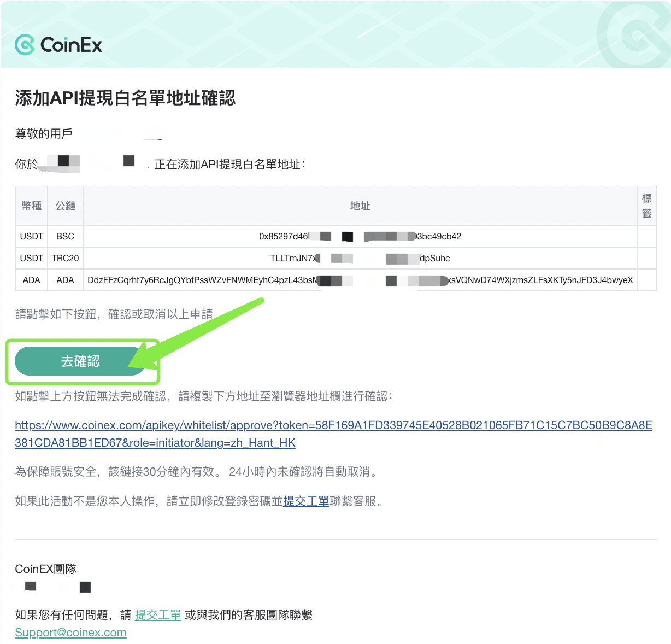Open the coinex.com whitelist approve token URL
The width and height of the screenshot is (671, 644).
[333, 434]
